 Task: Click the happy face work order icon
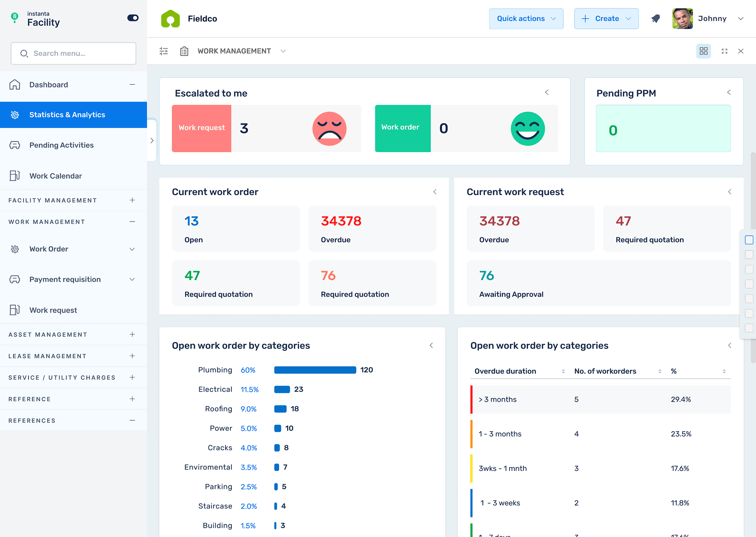(x=528, y=129)
